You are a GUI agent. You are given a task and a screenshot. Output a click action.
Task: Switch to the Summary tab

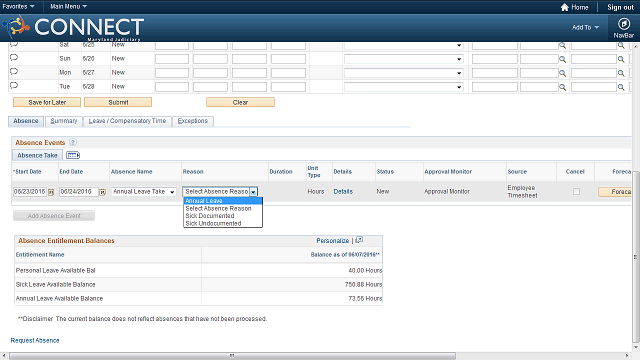[x=64, y=121]
